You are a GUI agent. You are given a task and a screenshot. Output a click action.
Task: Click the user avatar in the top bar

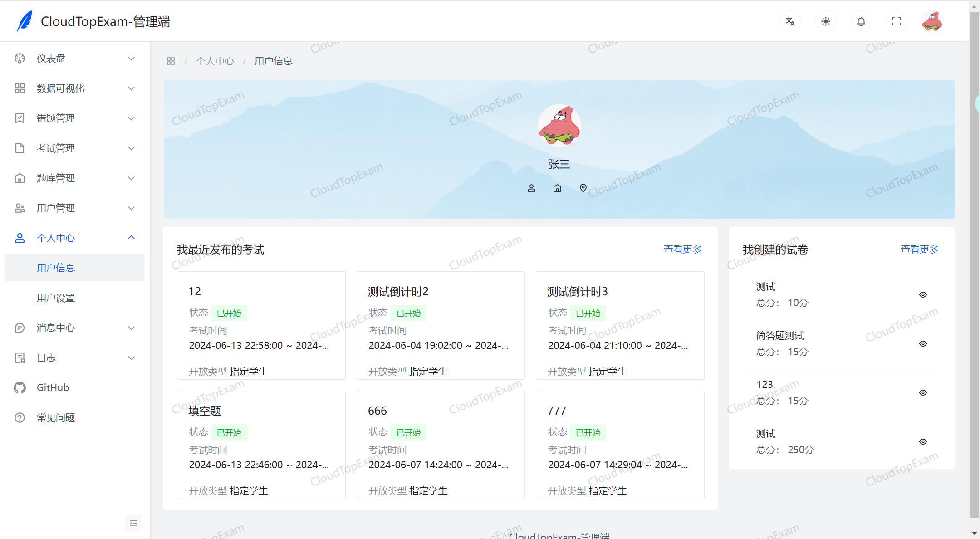coord(932,21)
